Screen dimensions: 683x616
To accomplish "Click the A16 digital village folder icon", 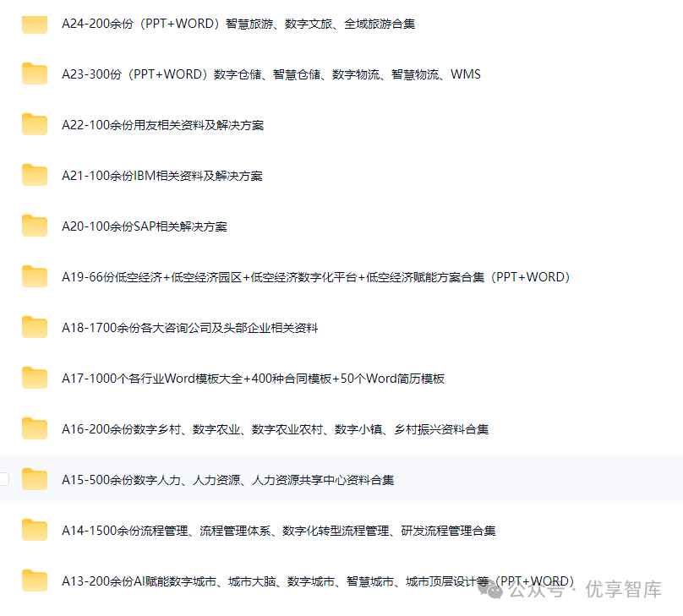I will [x=33, y=428].
